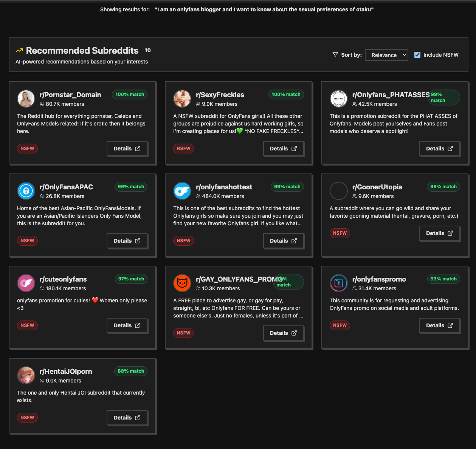Click the r/HentaiJOIporn subreddit title
476x449 pixels.
click(x=66, y=372)
